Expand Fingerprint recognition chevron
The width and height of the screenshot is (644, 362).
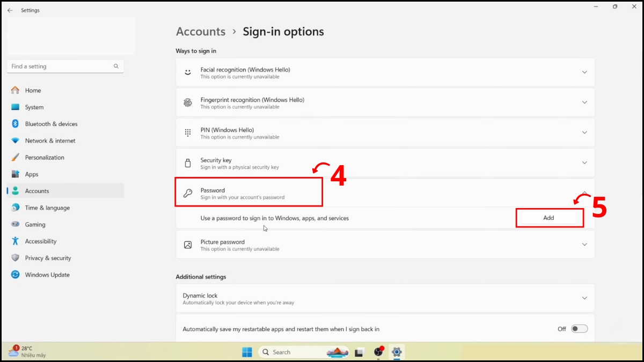(x=584, y=102)
